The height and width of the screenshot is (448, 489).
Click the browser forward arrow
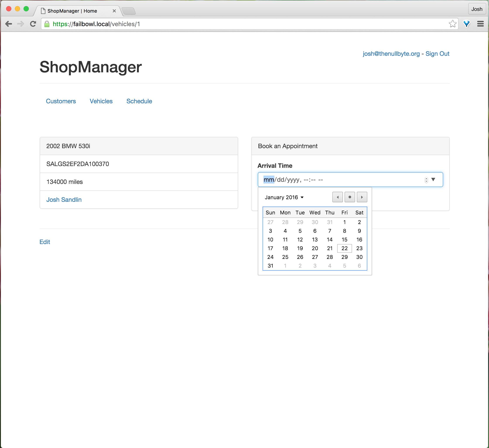(x=21, y=24)
